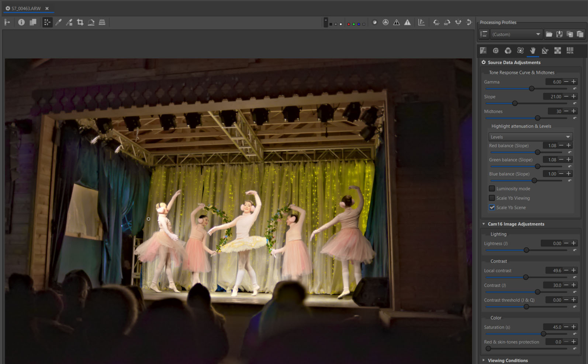The width and height of the screenshot is (588, 364).
Task: Rotate image 90 degrees left
Action: coord(436,22)
